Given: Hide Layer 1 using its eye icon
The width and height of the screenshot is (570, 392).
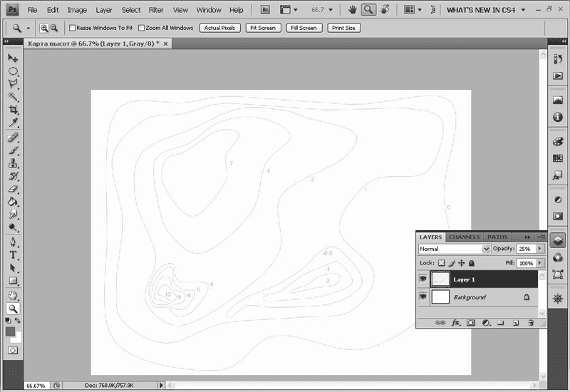Looking at the screenshot, I should (x=423, y=279).
